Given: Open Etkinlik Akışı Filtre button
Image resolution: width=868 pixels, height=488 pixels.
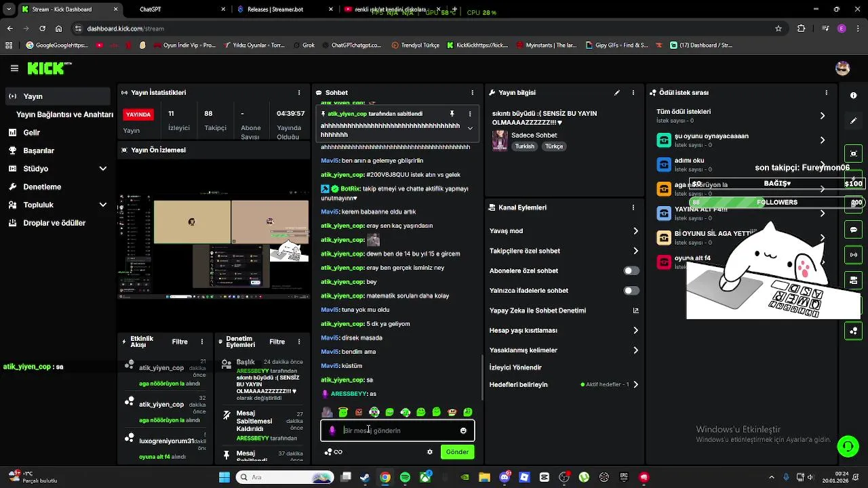Looking at the screenshot, I should [180, 342].
